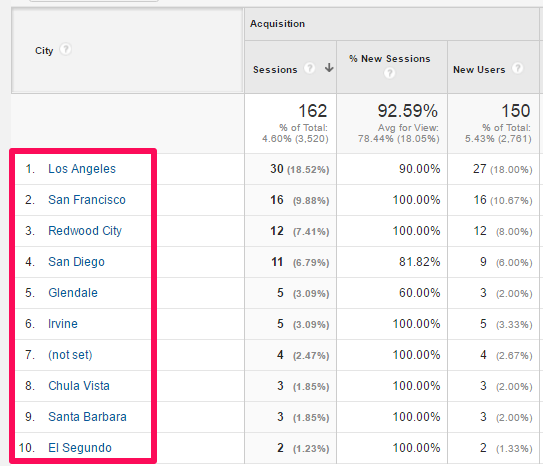
Task: Select the Redwood City link
Action: [x=85, y=231]
